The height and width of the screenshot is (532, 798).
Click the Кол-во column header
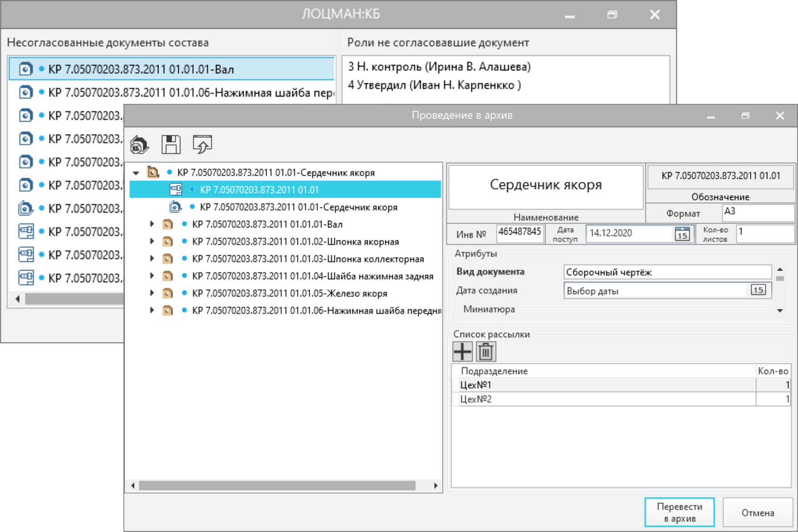(x=773, y=371)
